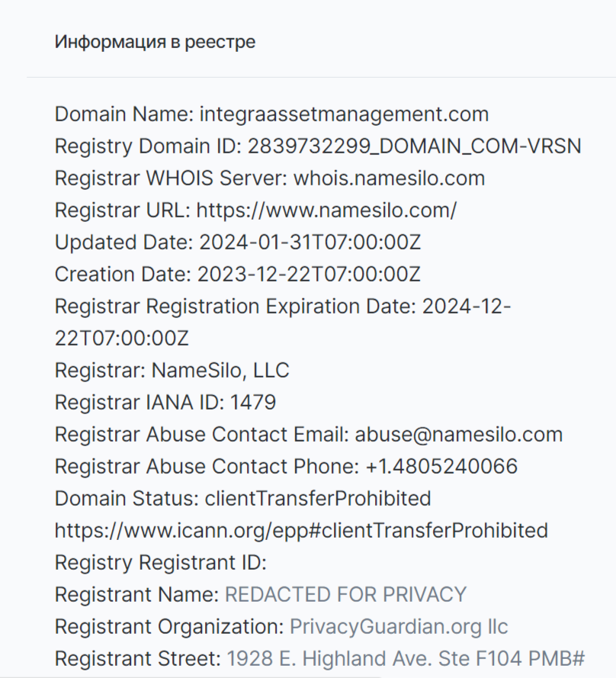616x678 pixels.
Task: Click the Creation Date 2023-12-22 value
Action: [309, 275]
